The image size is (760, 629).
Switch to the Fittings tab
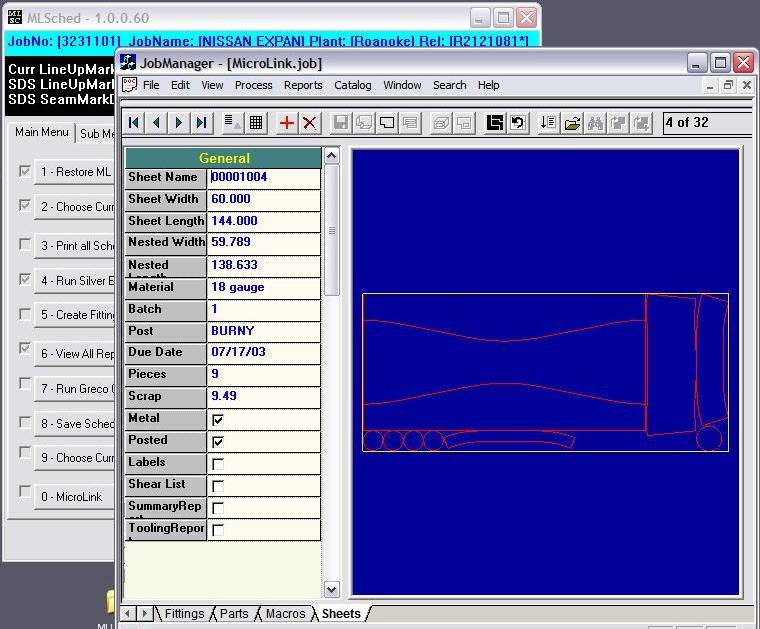(x=185, y=614)
